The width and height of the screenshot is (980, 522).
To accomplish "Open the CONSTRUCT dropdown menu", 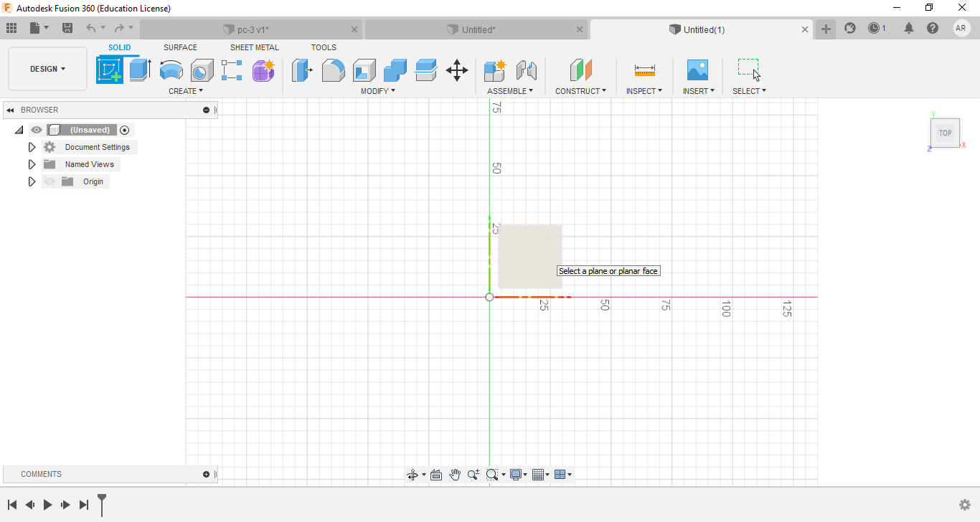I will coord(580,91).
